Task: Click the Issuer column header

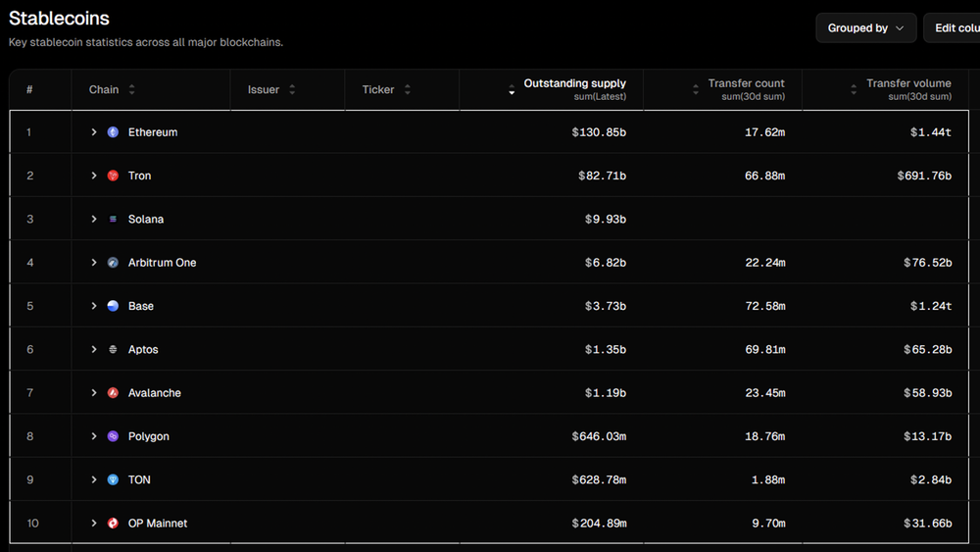Action: pos(263,89)
